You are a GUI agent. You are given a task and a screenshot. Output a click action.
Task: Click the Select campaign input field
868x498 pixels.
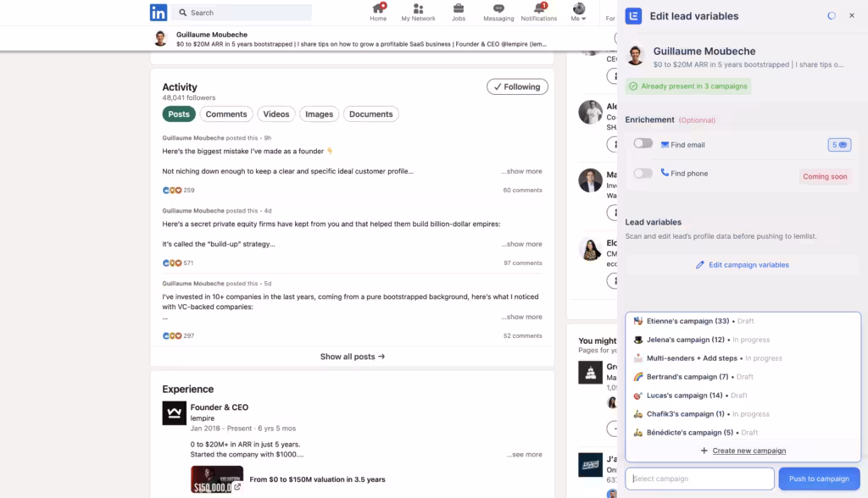(699, 479)
